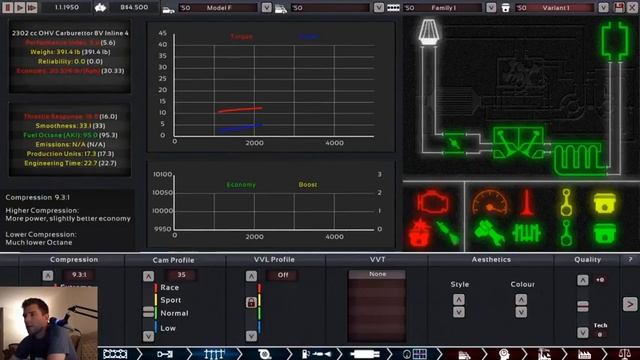Decrease Quality with the down arrow
The image size is (640, 360).
pos(582,333)
